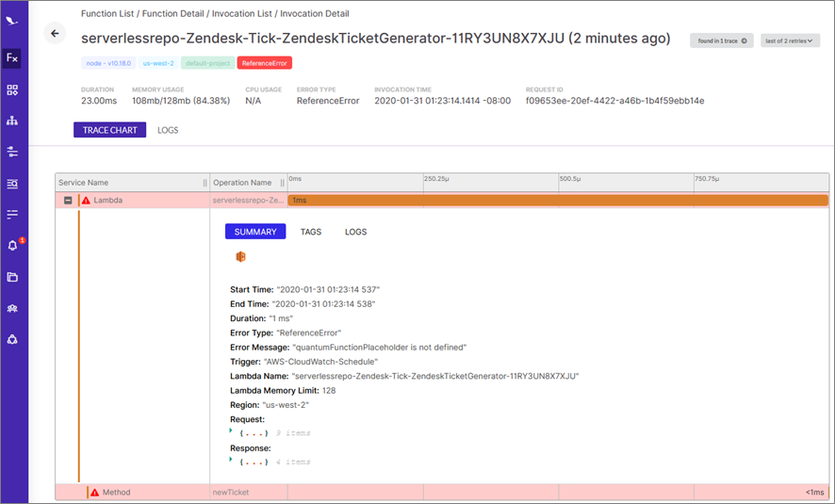This screenshot has height=504, width=835.
Task: Click the memory usage 108mb/128mb value
Action: [181, 101]
